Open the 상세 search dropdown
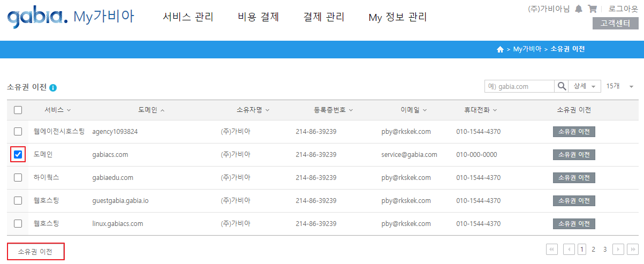Image resolution: width=644 pixels, height=264 pixels. [585, 86]
